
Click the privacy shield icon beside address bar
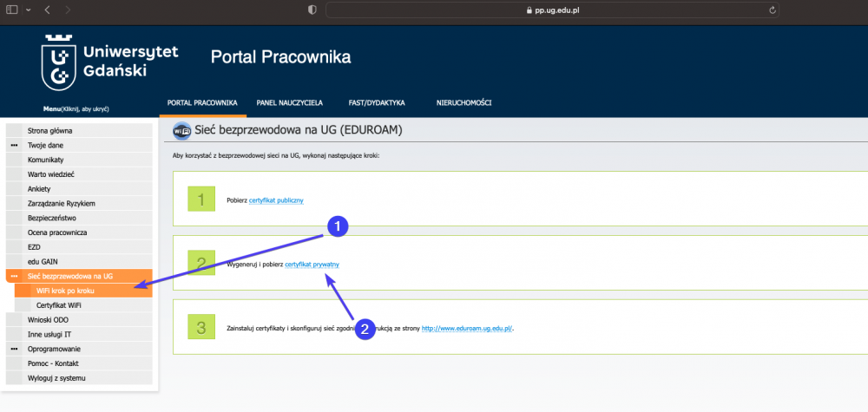pyautogui.click(x=312, y=10)
